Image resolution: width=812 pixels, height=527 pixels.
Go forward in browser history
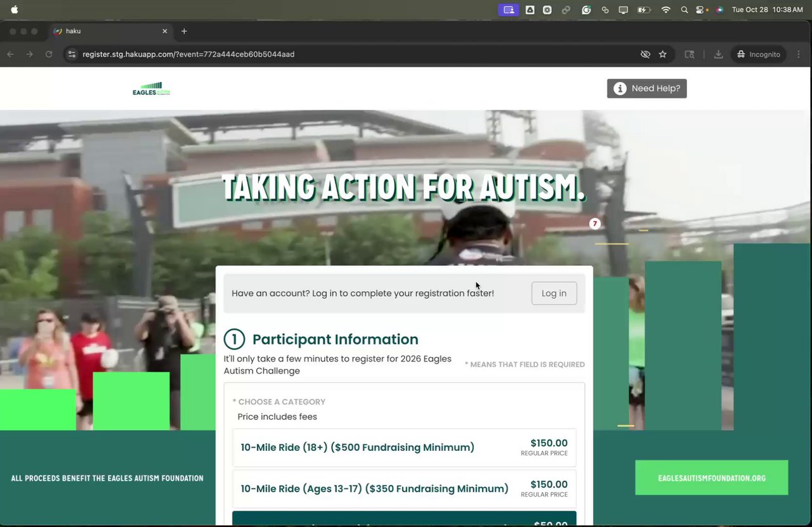[30, 55]
